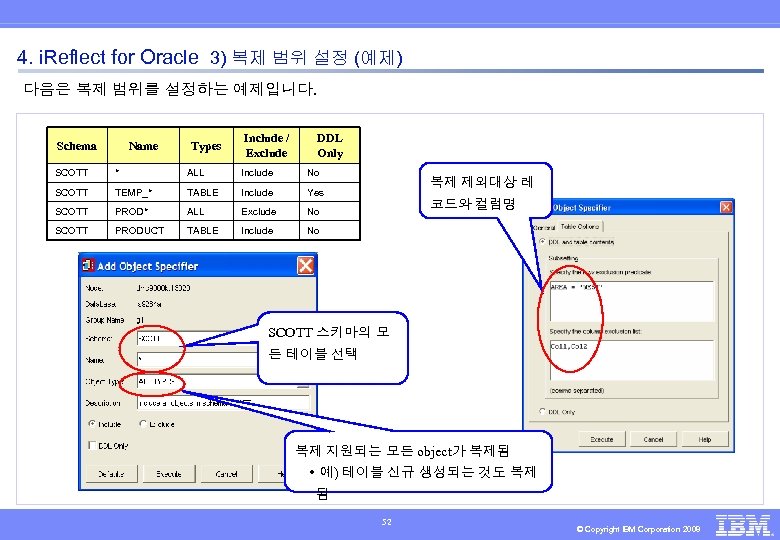Tick the DDL Only checkbox in Add Object Specifier

(92, 446)
